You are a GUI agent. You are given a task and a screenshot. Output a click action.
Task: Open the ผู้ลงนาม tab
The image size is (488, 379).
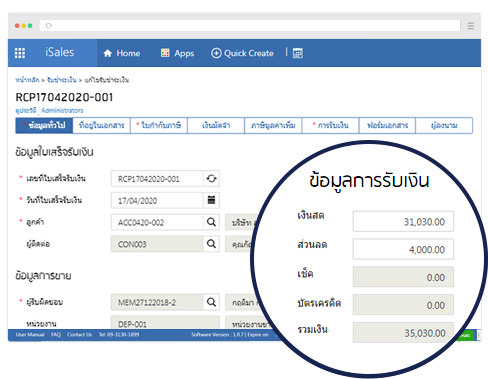click(x=444, y=125)
